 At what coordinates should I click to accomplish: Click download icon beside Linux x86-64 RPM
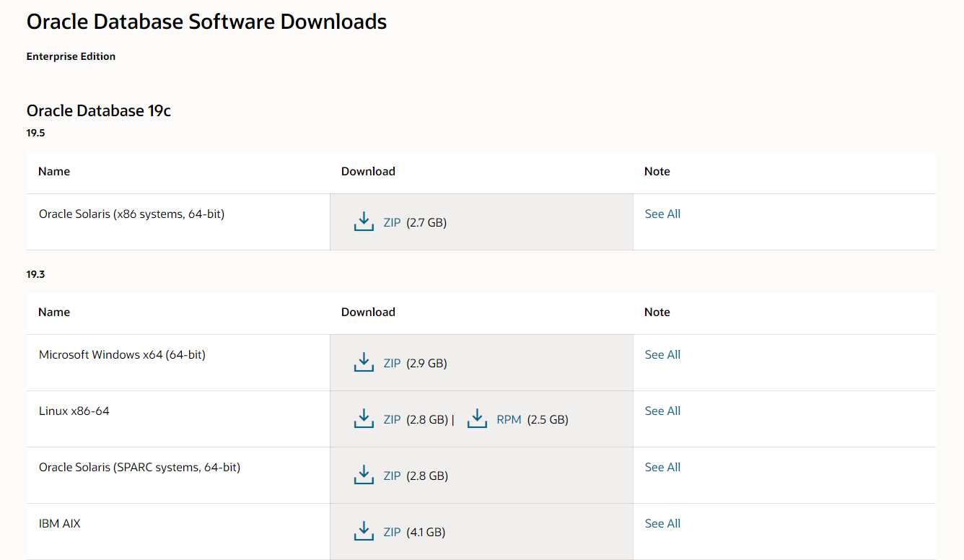coord(477,419)
